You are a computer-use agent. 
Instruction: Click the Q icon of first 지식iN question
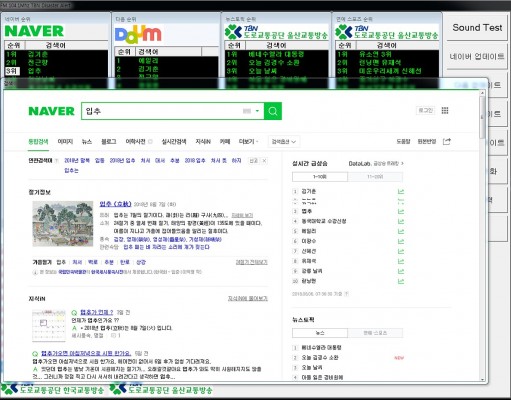[x=74, y=313]
